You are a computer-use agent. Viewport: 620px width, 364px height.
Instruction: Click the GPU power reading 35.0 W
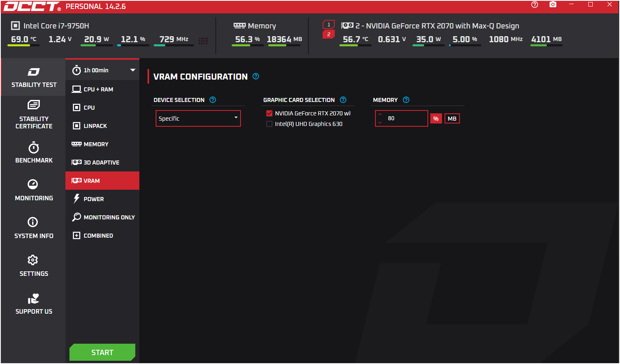click(429, 39)
